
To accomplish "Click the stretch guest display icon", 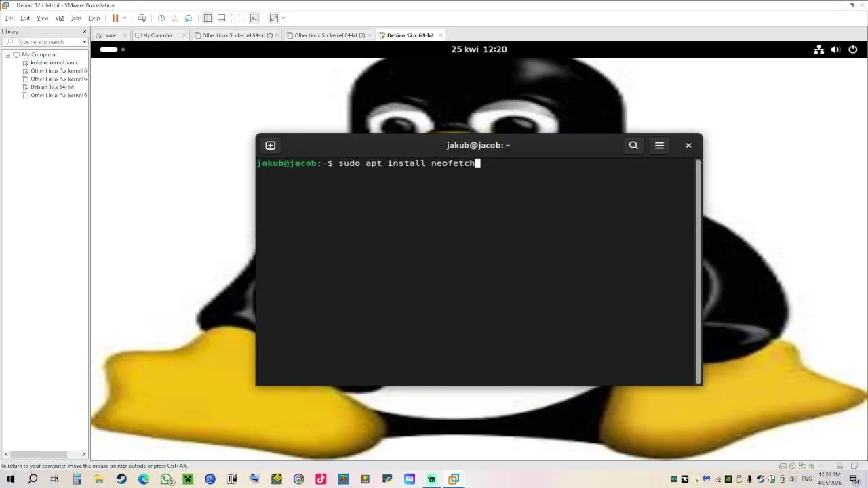I will click(274, 18).
